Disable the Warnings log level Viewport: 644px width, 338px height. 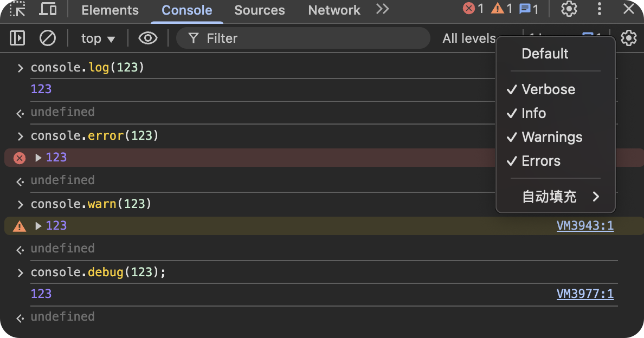click(552, 137)
